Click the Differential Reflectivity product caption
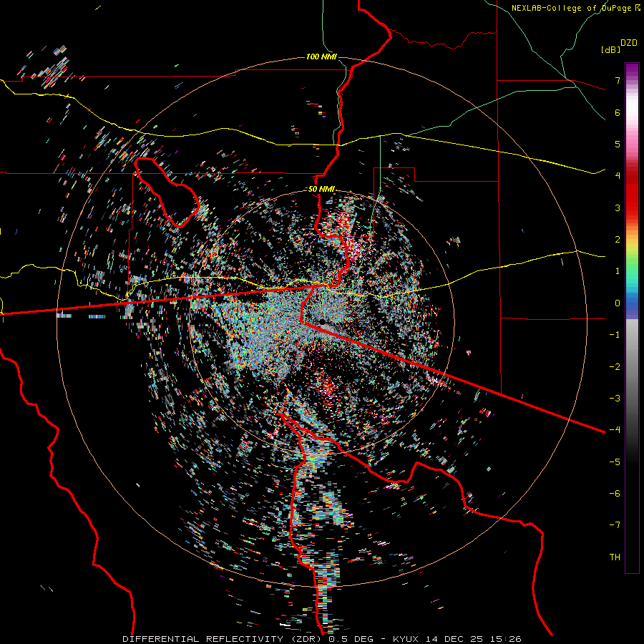Viewport: 644px width, 644px height. [x=321, y=639]
